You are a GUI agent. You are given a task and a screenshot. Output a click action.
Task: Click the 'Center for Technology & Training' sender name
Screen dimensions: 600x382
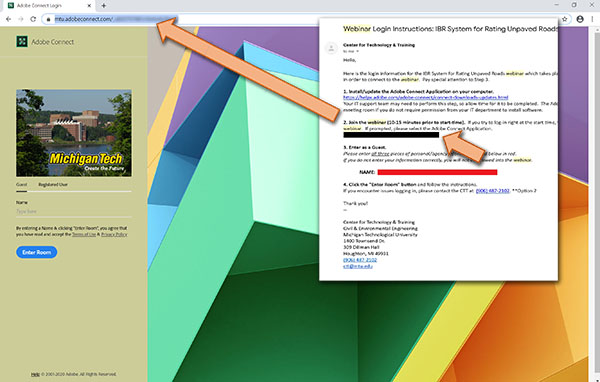(379, 45)
